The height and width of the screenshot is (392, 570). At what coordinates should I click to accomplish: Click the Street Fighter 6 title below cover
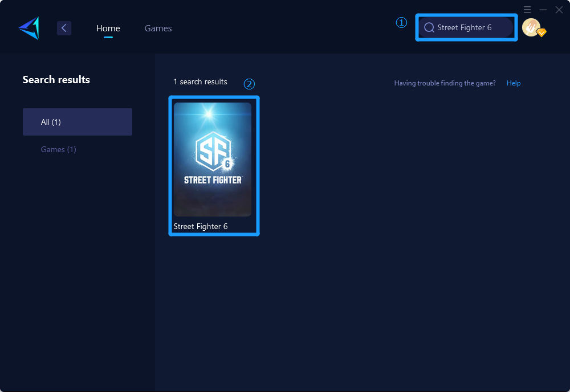coord(201,226)
